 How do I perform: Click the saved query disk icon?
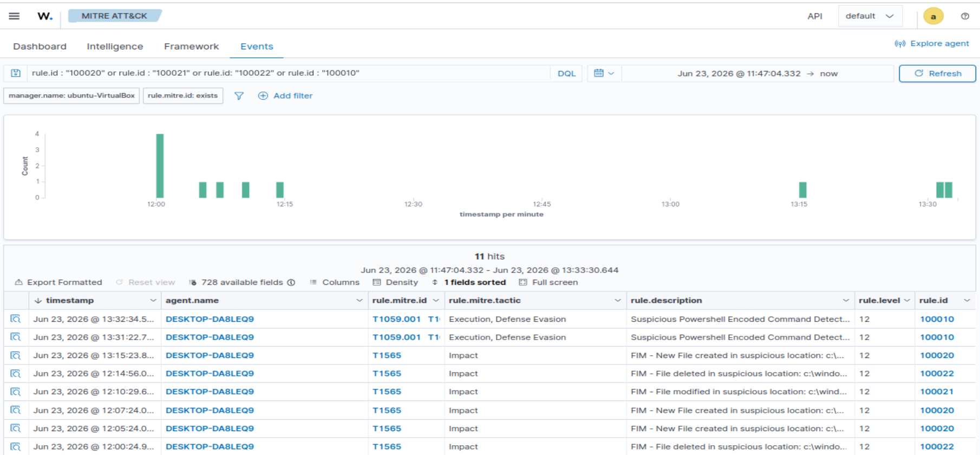tap(16, 73)
